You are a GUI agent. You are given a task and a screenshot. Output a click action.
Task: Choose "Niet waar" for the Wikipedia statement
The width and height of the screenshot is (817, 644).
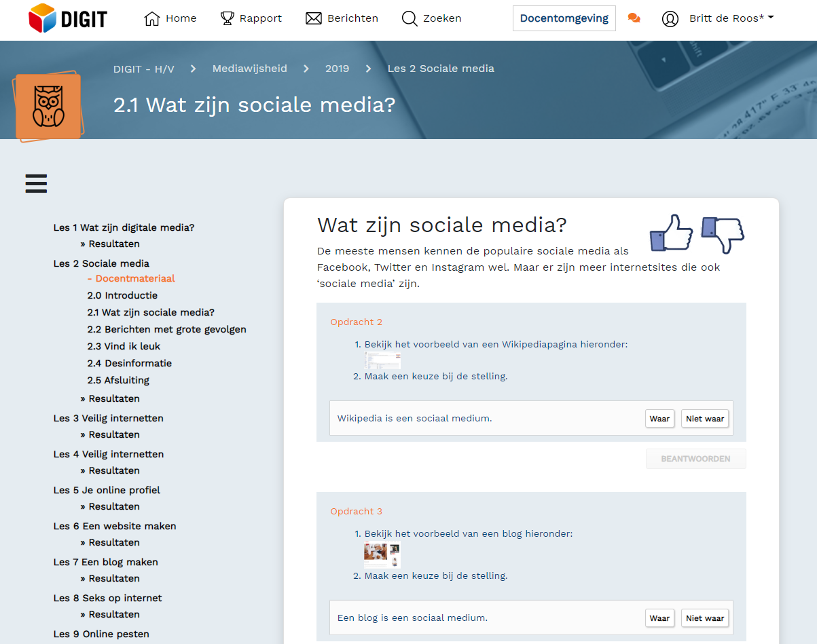(x=704, y=418)
